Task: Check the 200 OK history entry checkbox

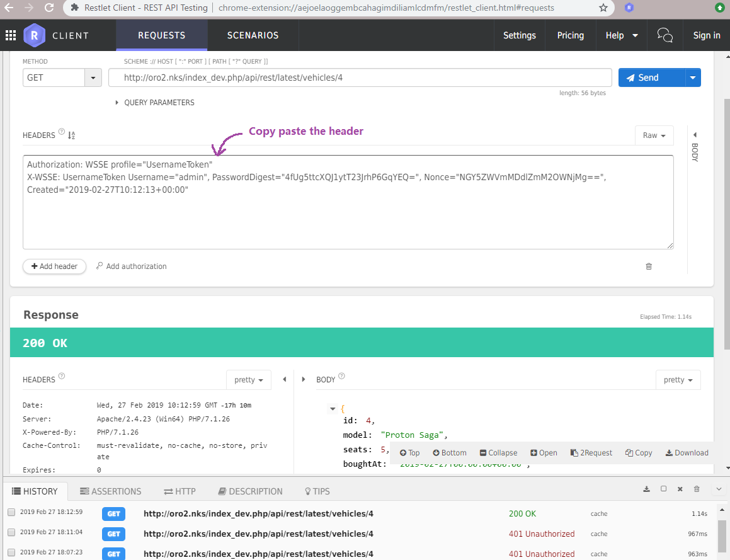Action: [x=11, y=513]
